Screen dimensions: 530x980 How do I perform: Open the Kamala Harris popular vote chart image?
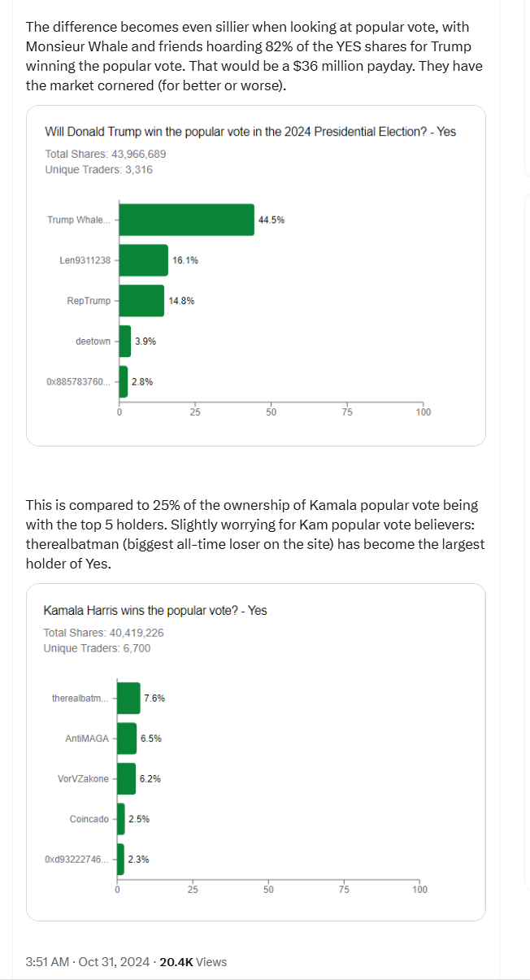256,752
